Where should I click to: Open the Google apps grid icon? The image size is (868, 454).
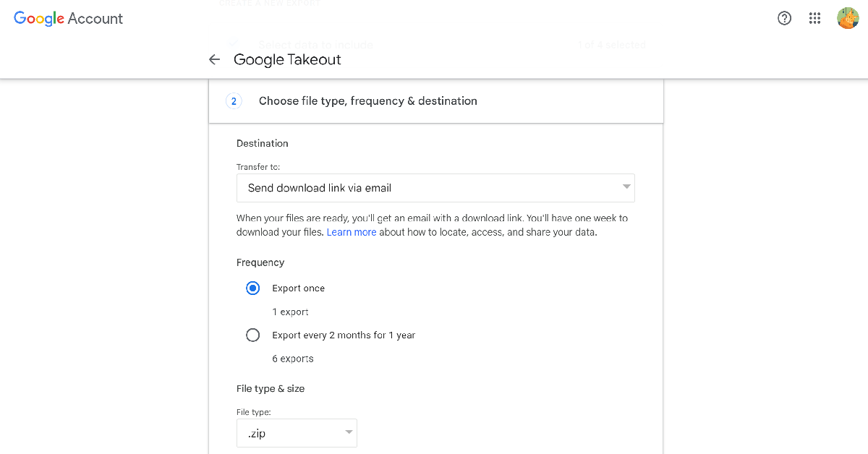[x=814, y=19]
